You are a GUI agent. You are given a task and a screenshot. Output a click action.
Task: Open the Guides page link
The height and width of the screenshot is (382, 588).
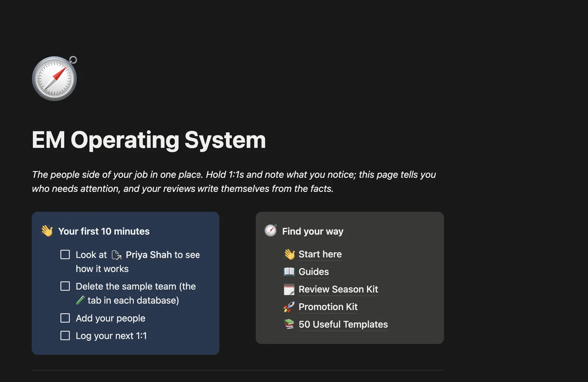coord(313,272)
